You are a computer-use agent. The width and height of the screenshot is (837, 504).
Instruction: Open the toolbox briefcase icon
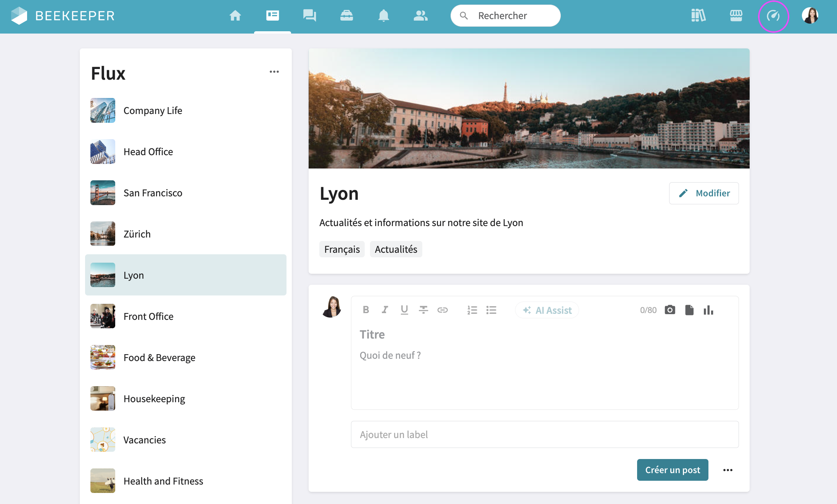[346, 16]
